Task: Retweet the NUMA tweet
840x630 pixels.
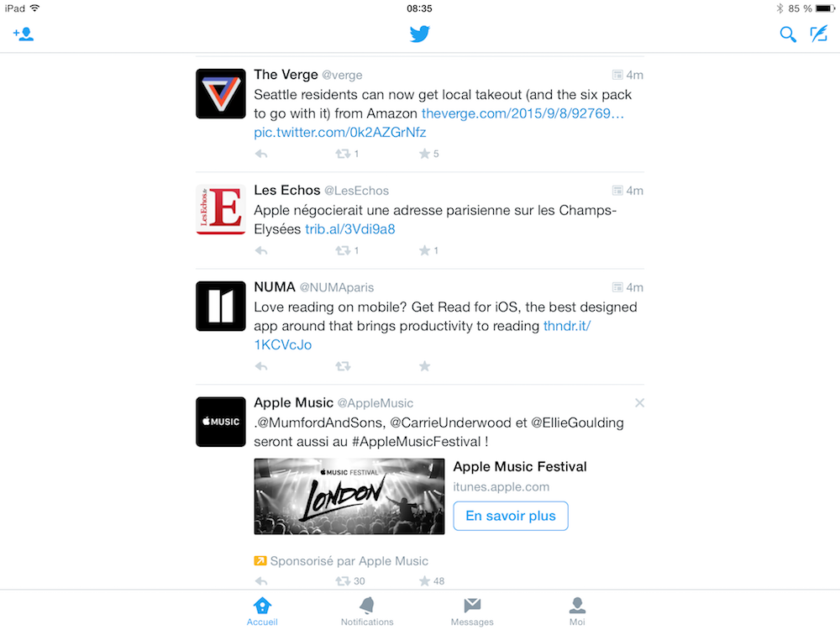Action: pos(343,366)
